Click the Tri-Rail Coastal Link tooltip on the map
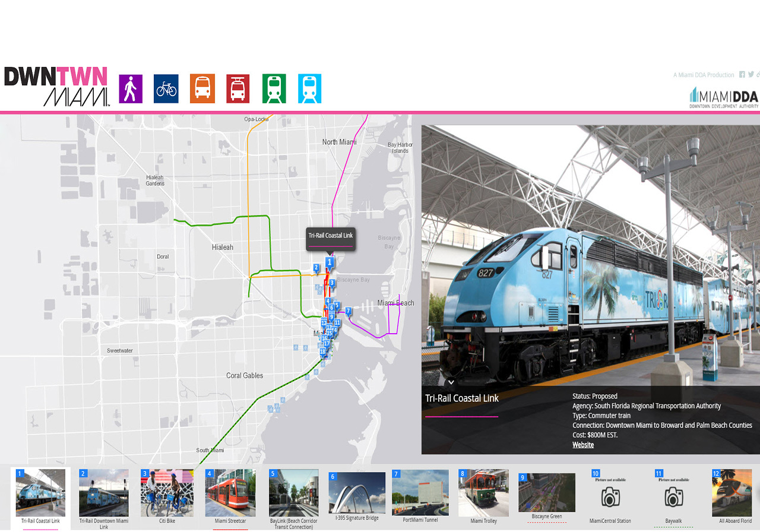This screenshot has width=760, height=532. [331, 236]
